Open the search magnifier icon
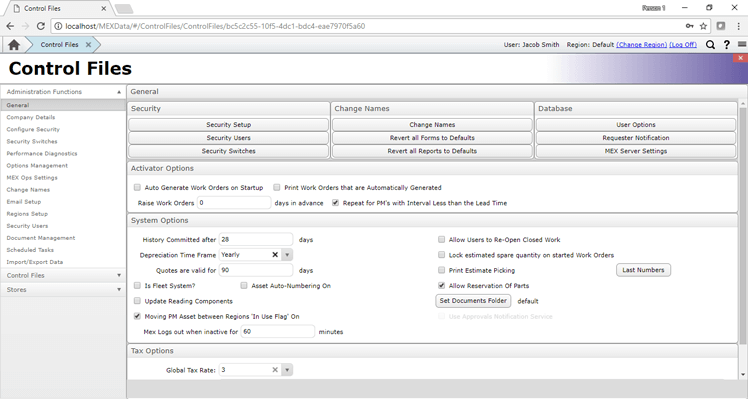The width and height of the screenshot is (748, 399). (710, 44)
